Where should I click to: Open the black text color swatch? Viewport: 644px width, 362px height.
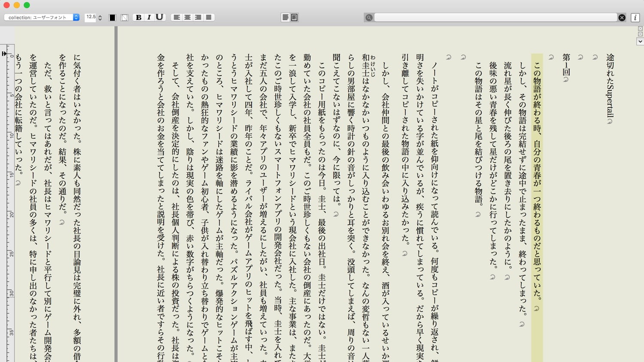tap(112, 18)
